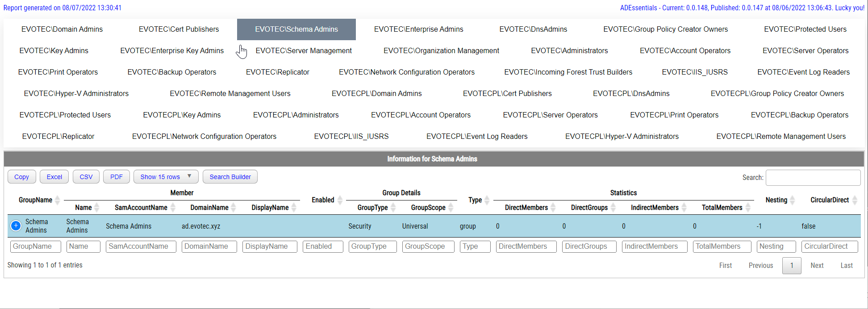Focus the GroupType column filter box
The image size is (868, 309).
(373, 246)
